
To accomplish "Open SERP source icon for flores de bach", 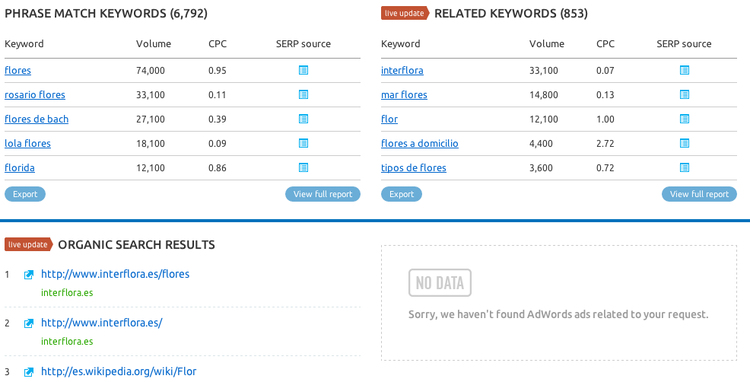I will 303,119.
